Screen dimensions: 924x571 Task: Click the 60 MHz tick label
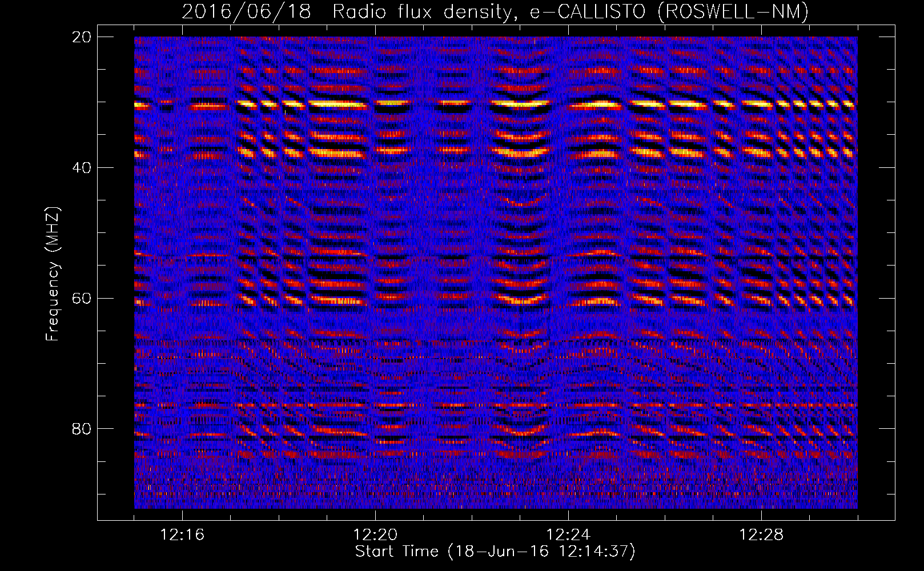(82, 298)
